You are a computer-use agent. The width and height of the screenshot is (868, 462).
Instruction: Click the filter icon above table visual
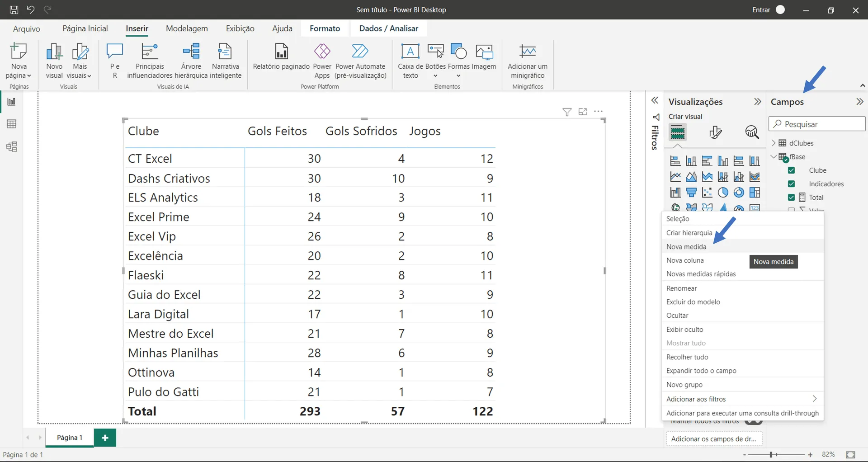[567, 112]
